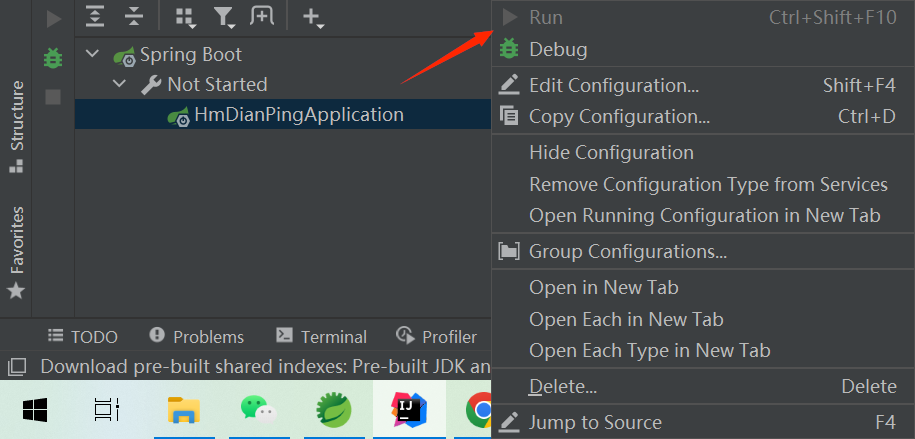This screenshot has width=915, height=439.
Task: Open Windows Task View
Action: tap(107, 409)
